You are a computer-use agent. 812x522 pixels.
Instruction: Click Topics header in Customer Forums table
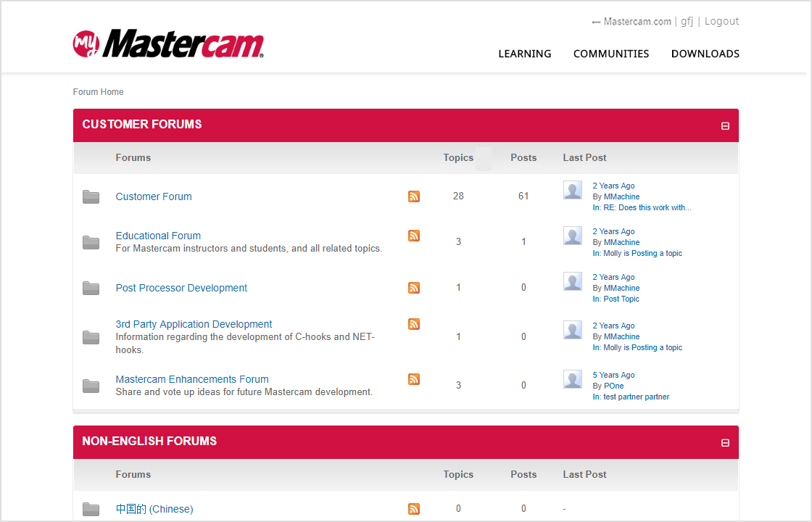[x=458, y=157]
